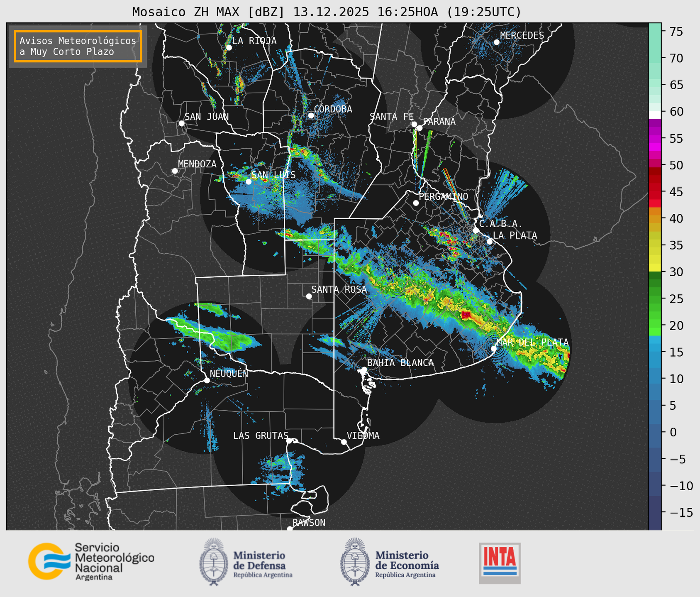This screenshot has height=597, width=700.
Task: Click the Ministerio de Economía text
Action: point(407,564)
